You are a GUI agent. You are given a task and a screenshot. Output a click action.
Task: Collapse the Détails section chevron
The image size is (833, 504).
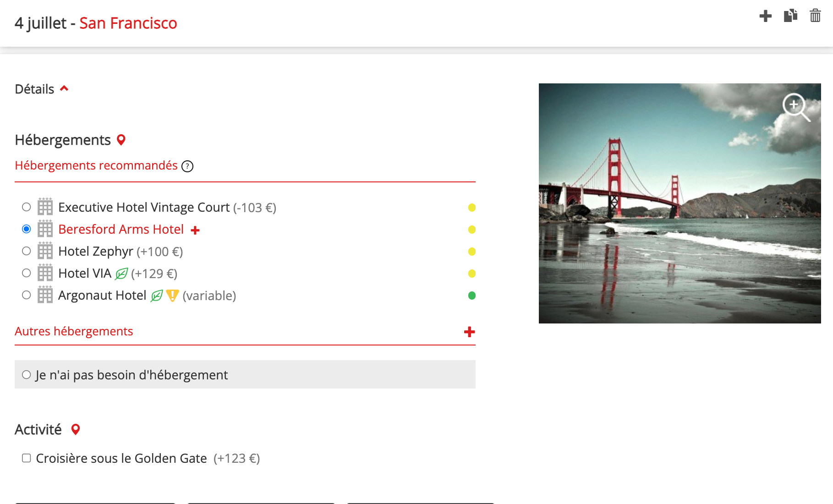coord(64,89)
